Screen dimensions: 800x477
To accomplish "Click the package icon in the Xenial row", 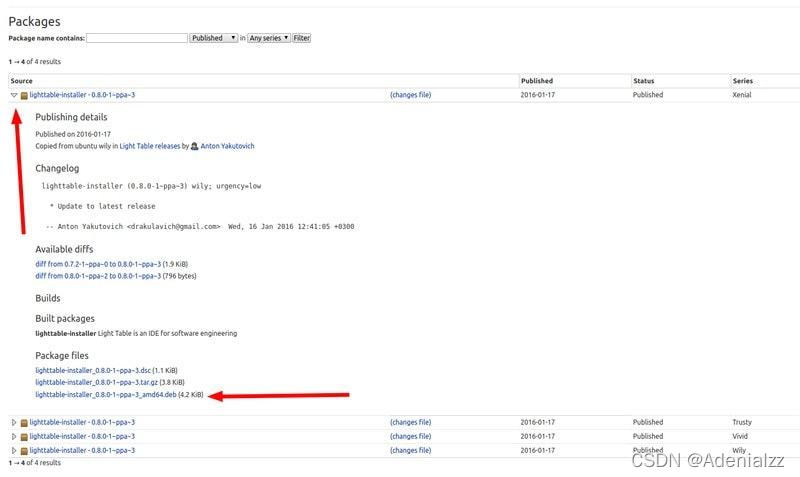I will tap(24, 95).
